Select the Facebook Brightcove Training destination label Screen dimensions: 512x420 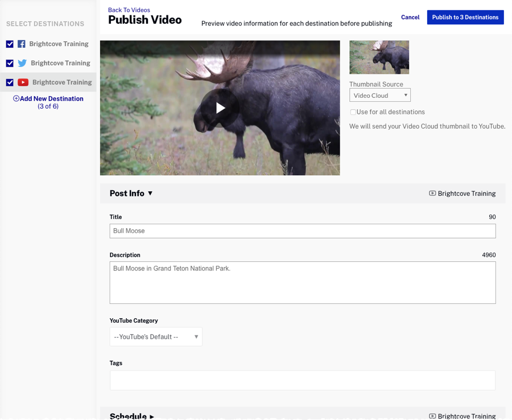pos(59,44)
